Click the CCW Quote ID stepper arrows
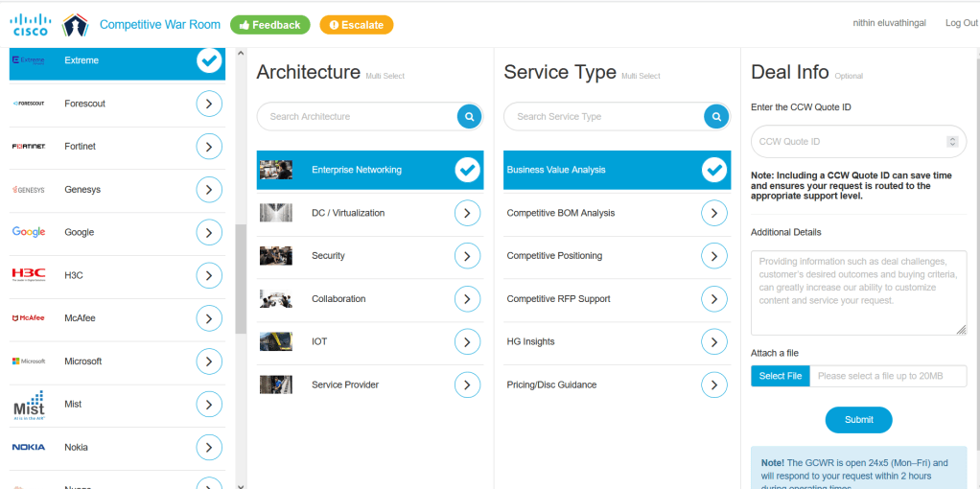This screenshot has width=980, height=489. 952,142
